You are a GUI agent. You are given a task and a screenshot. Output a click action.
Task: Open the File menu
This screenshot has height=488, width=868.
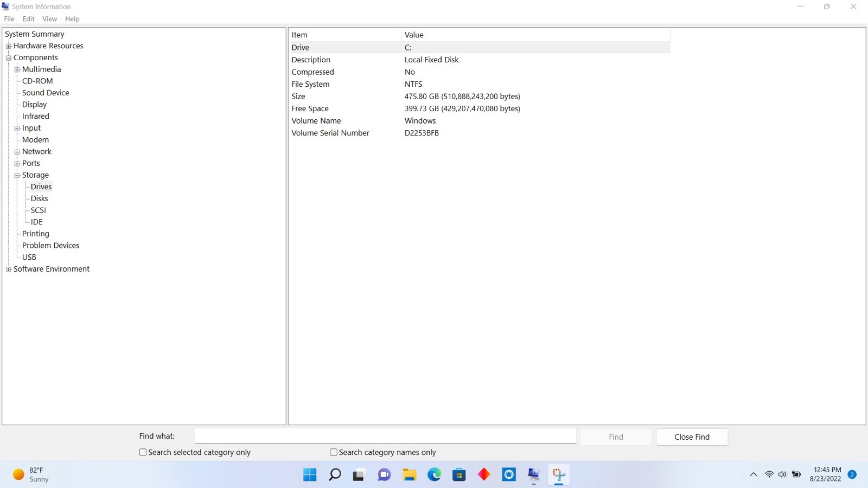[x=9, y=19]
